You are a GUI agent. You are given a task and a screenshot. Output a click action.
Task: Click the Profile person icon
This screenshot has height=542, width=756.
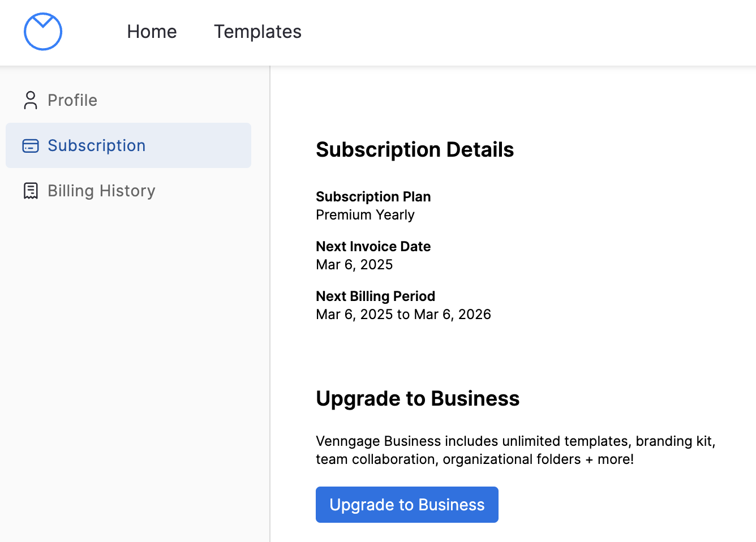click(x=31, y=100)
